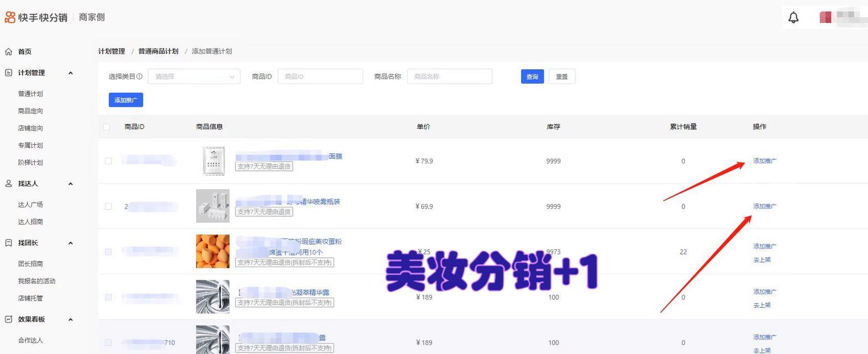Click the 累计销量 column header
This screenshot has width=868, height=354.
point(683,127)
